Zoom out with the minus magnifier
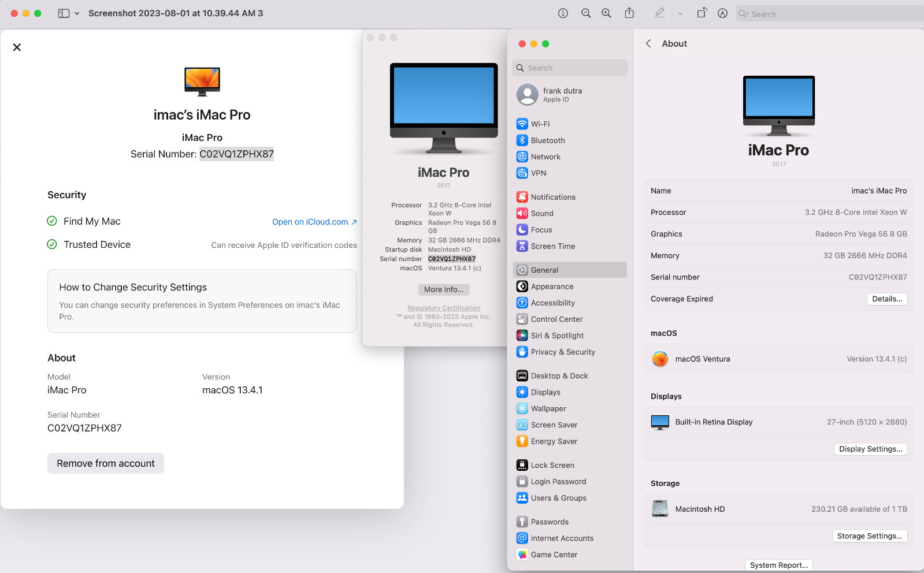 (586, 13)
